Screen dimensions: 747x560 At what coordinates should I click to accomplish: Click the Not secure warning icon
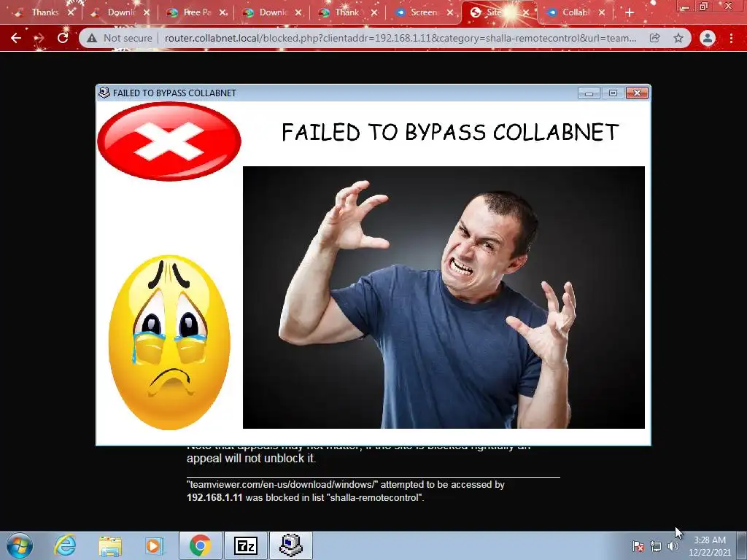click(92, 38)
